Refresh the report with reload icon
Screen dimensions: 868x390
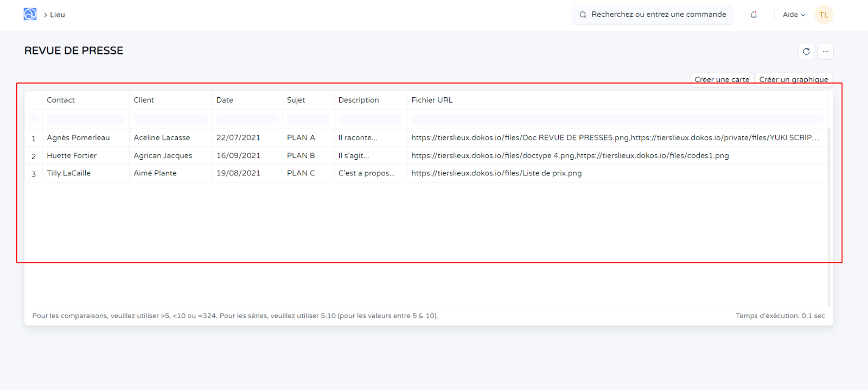click(806, 51)
